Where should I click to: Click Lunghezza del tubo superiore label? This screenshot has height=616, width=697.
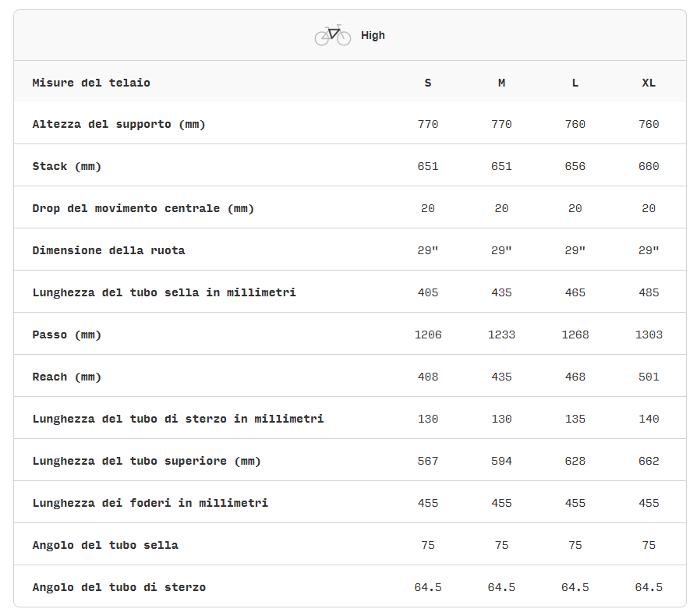click(x=147, y=461)
